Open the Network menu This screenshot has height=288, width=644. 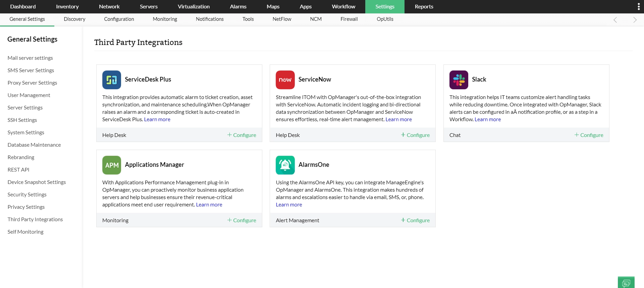(109, 7)
